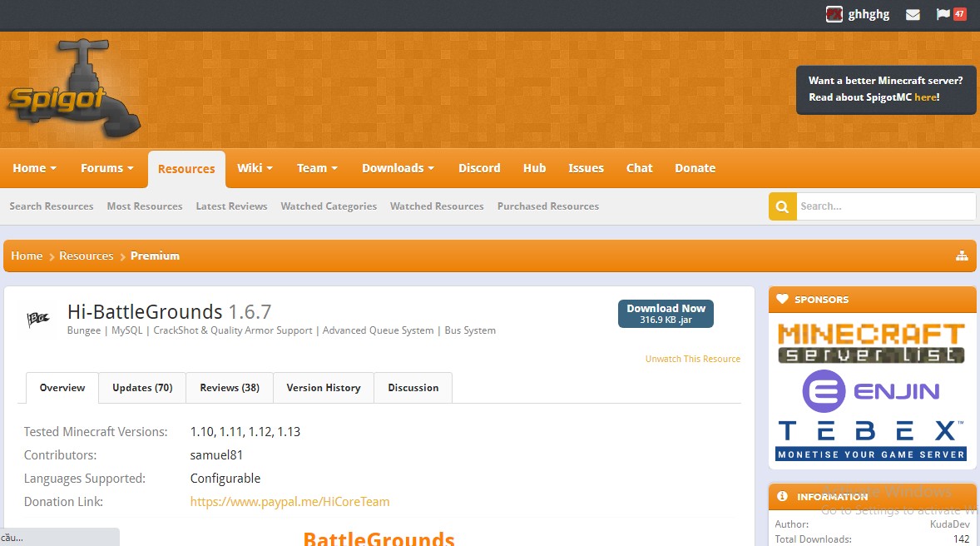Viewport: 980px width, 546px height.
Task: Select the Reviews (38) tab
Action: (230, 388)
